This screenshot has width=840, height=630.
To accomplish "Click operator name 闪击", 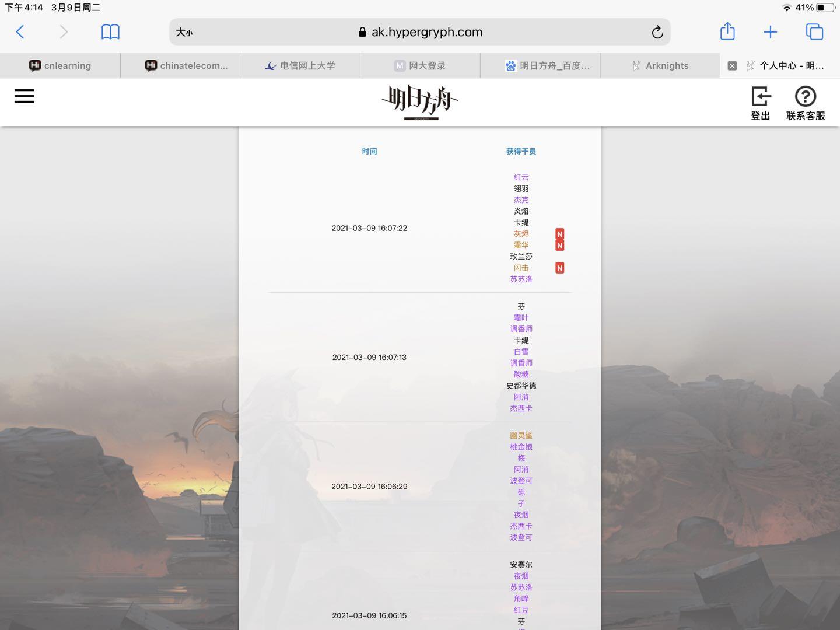I will [x=521, y=268].
